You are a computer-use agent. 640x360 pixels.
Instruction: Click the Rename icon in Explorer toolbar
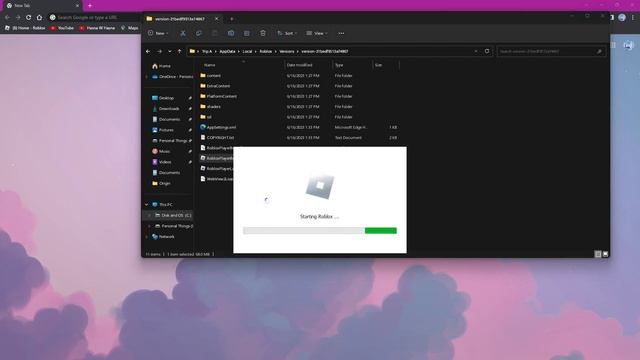pyautogui.click(x=231, y=33)
